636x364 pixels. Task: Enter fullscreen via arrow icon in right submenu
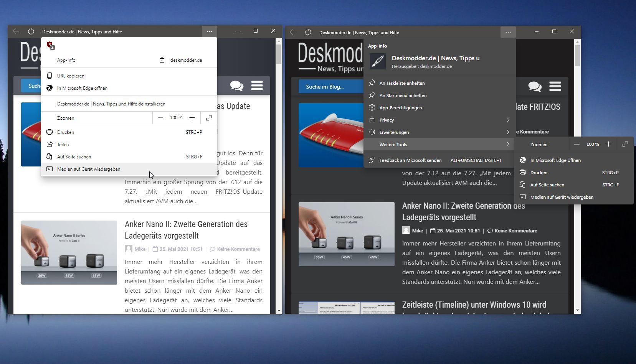[x=625, y=144]
